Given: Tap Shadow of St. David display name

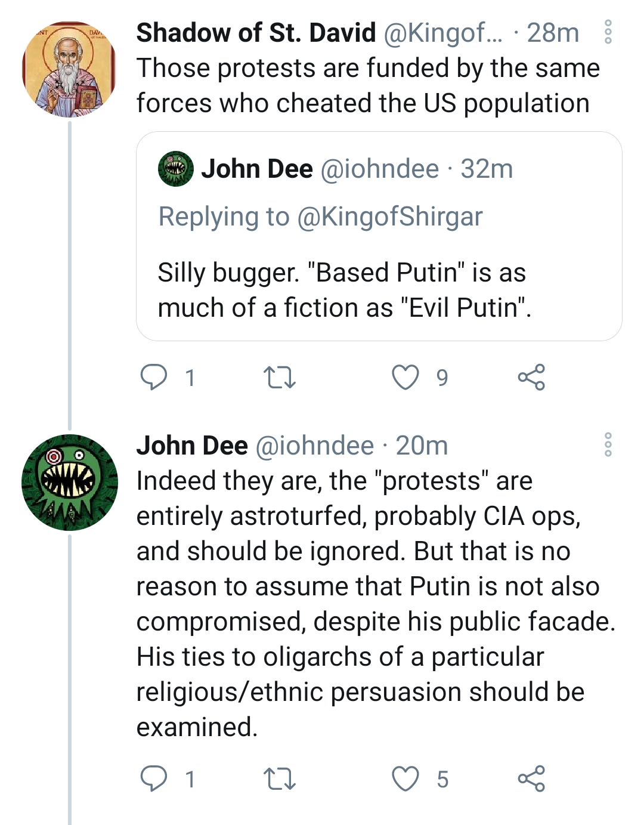Looking at the screenshot, I should pos(256,33).
